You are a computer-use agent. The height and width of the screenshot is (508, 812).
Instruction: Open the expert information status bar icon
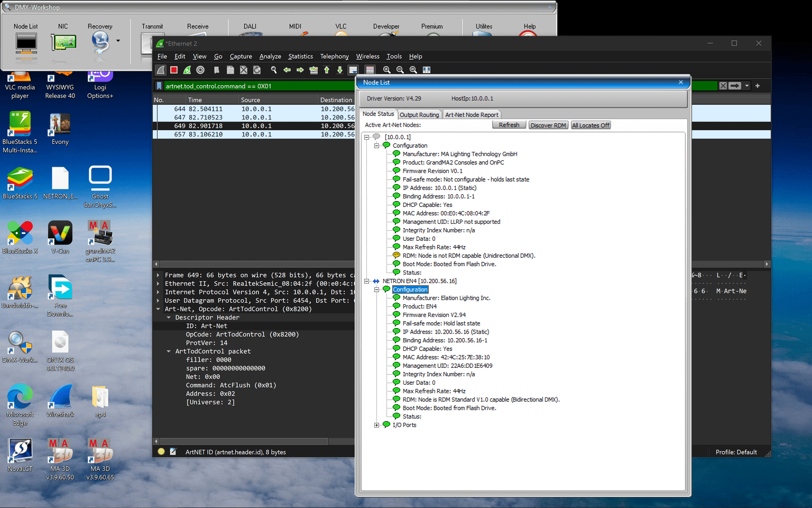pyautogui.click(x=161, y=452)
